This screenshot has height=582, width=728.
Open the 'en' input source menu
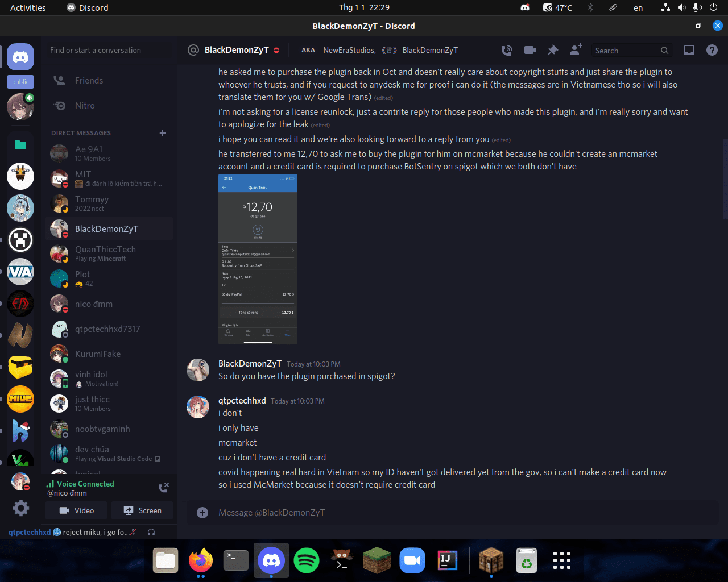[x=638, y=7]
